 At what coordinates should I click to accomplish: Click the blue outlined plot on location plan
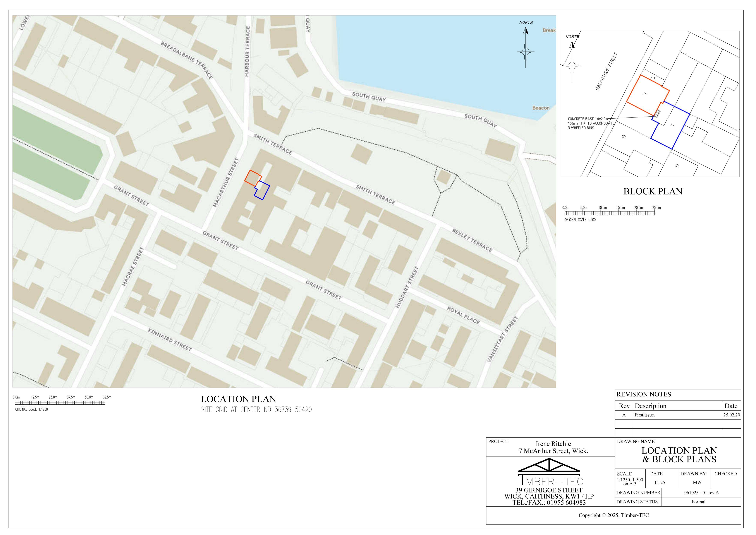point(262,190)
